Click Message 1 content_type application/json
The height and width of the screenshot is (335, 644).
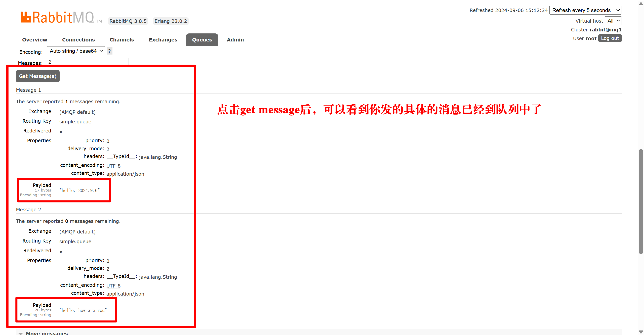[125, 174]
